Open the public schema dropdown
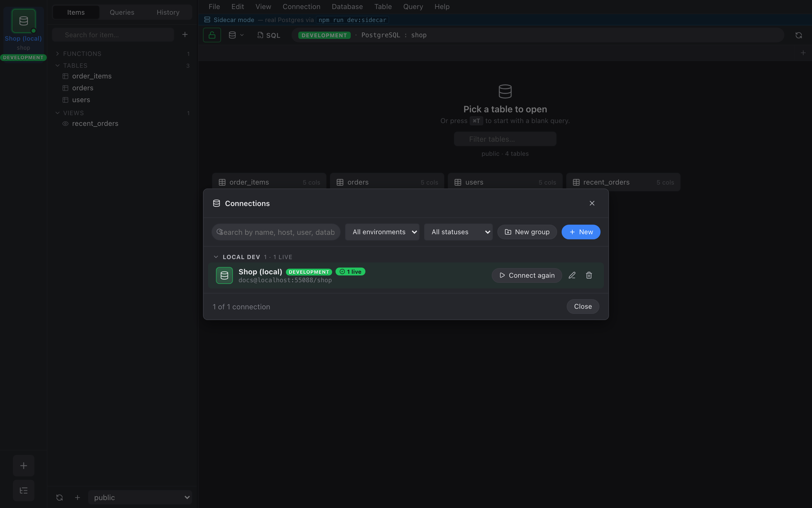 140,498
